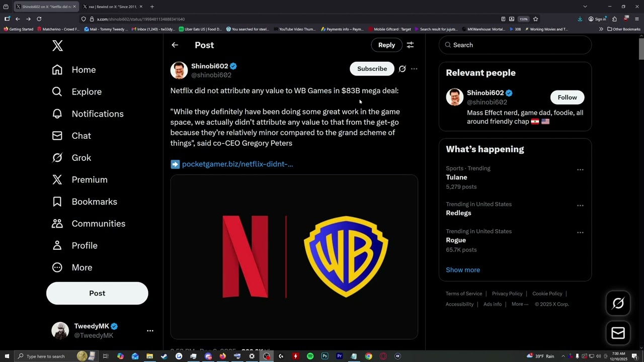The height and width of the screenshot is (362, 644).
Task: Go to Profile in the sidebar
Action: coord(74,245)
